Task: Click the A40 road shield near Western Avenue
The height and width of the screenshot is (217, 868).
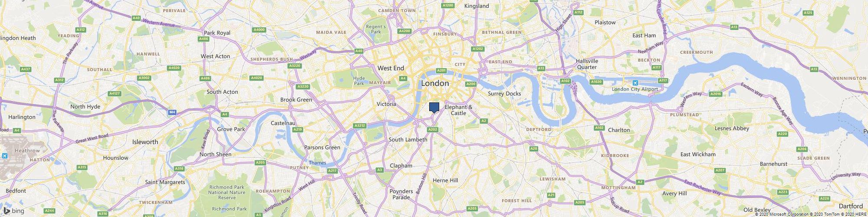Action: point(136,18)
